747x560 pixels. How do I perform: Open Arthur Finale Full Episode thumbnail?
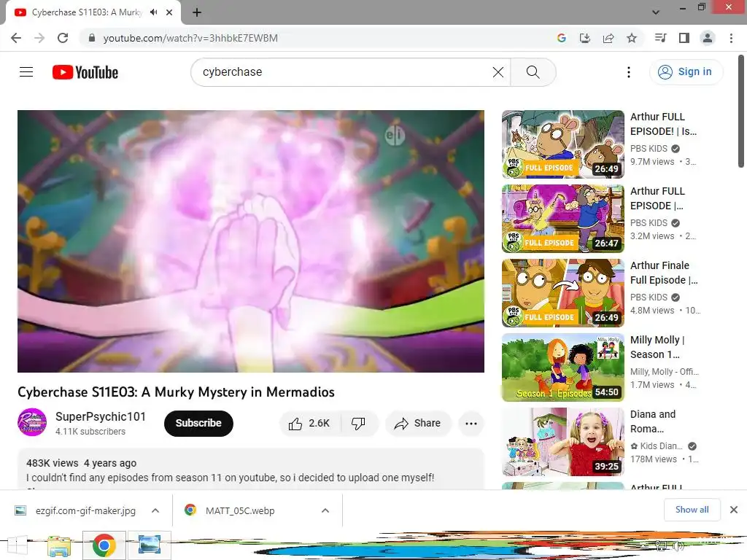[x=562, y=293]
